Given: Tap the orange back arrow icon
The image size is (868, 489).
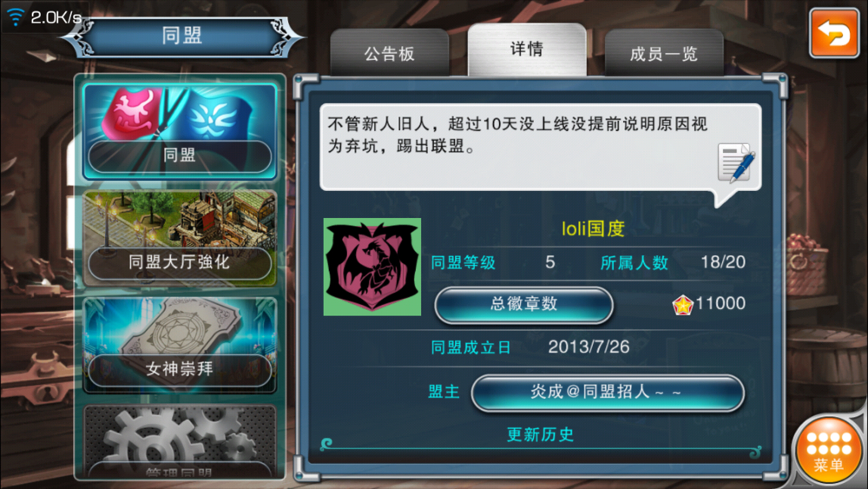Looking at the screenshot, I should tap(833, 33).
